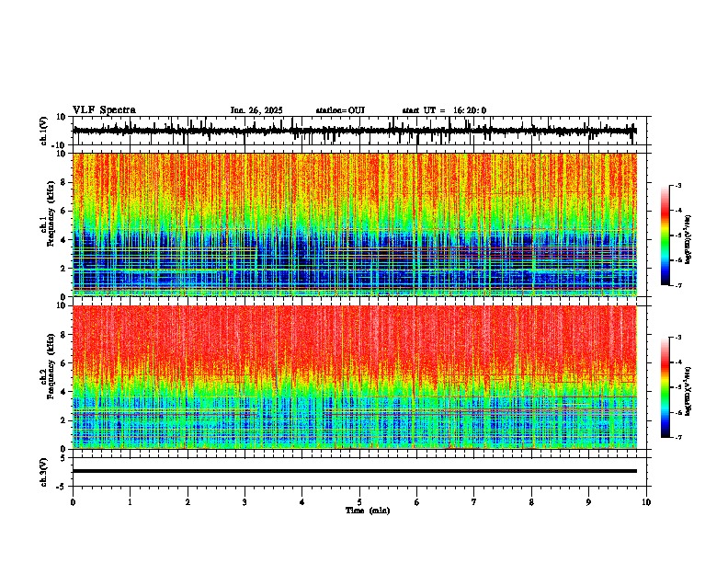Click the time axis tick label "2"
Viewport: 728px width, 563px height.
(188, 502)
